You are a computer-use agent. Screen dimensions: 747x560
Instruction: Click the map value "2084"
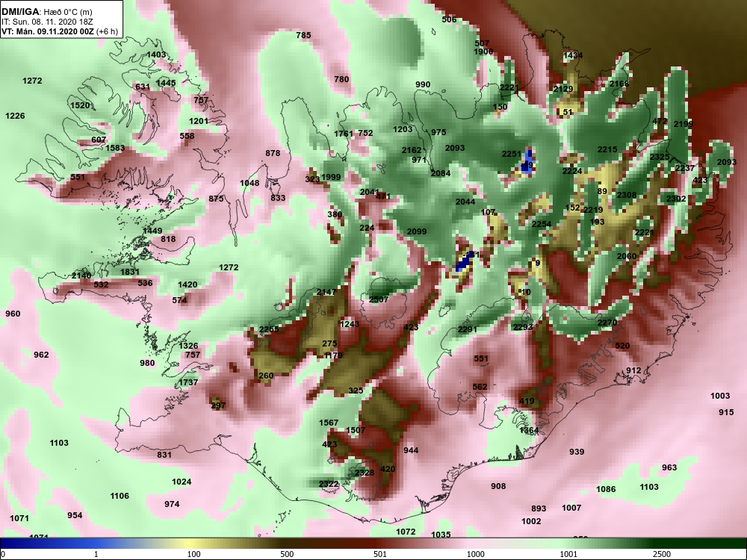(x=441, y=173)
